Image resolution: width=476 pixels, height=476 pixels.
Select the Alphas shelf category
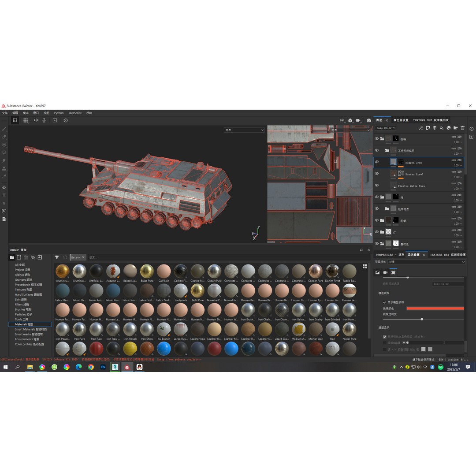pos(22,275)
